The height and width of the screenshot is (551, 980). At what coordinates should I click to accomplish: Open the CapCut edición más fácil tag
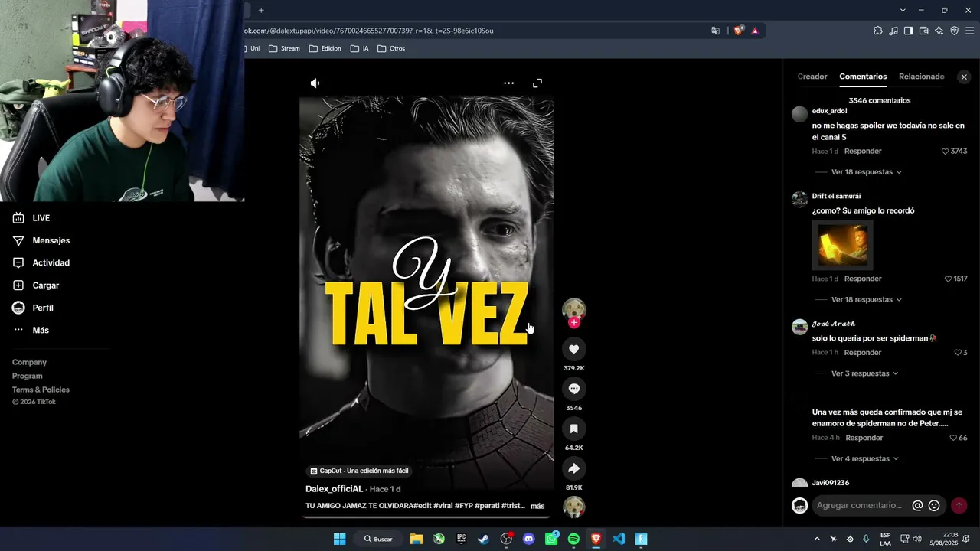[x=359, y=471]
